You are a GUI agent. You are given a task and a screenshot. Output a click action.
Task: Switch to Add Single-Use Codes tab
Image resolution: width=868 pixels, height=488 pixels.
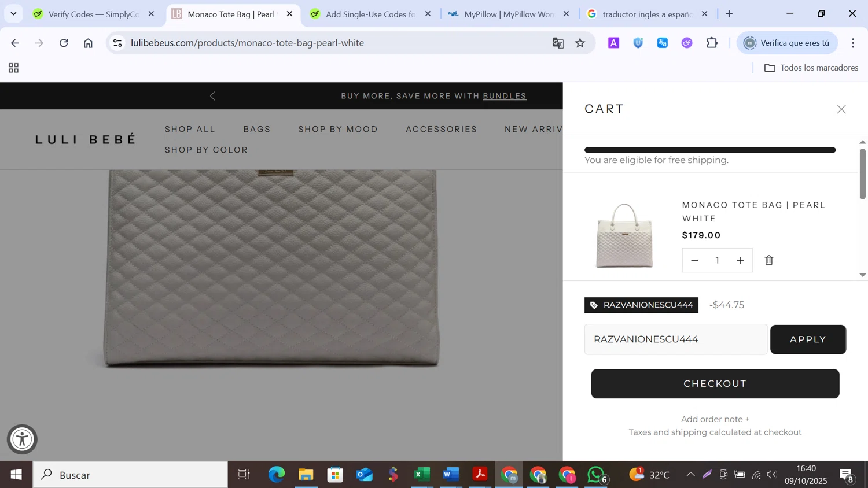pos(370,14)
